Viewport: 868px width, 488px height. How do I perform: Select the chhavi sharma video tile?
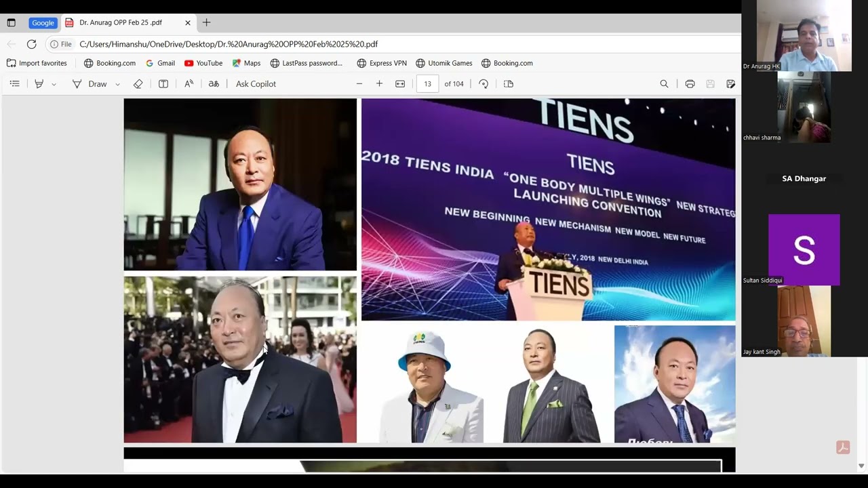804,107
